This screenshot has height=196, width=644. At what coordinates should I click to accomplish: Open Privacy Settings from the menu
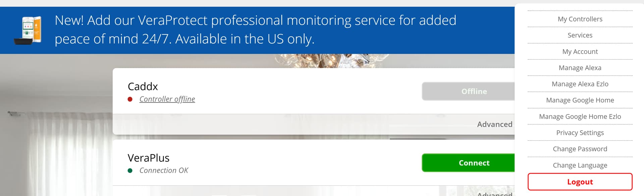point(580,133)
